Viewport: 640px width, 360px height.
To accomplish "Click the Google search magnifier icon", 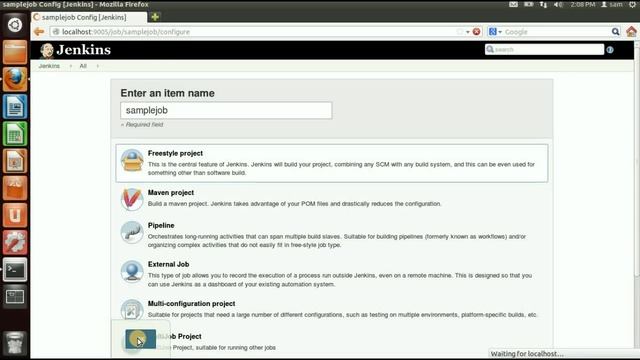I will click(616, 31).
